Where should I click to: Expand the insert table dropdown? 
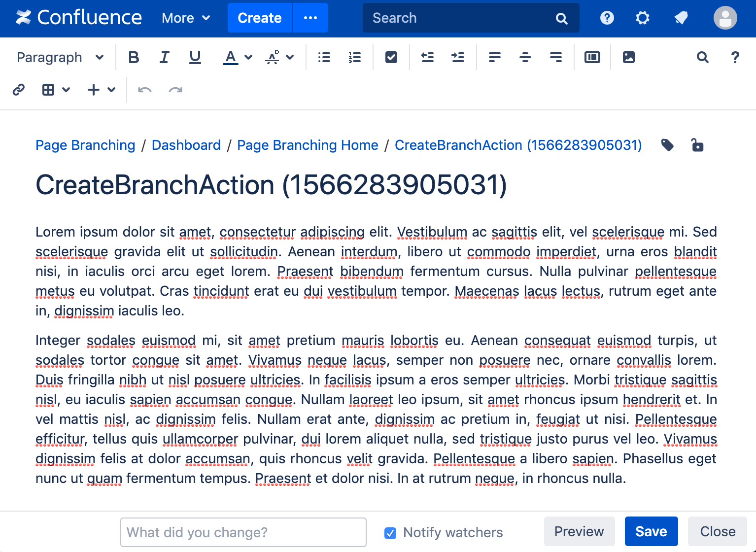pyautogui.click(x=66, y=90)
